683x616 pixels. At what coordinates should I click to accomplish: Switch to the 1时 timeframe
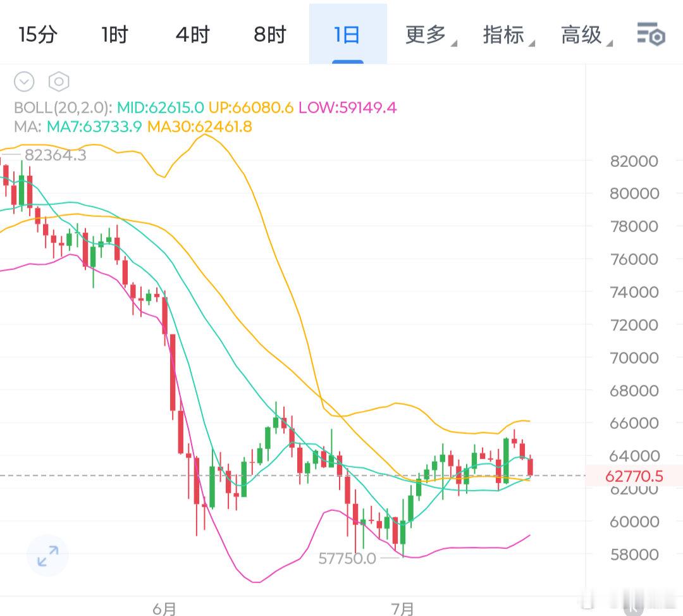point(114,34)
